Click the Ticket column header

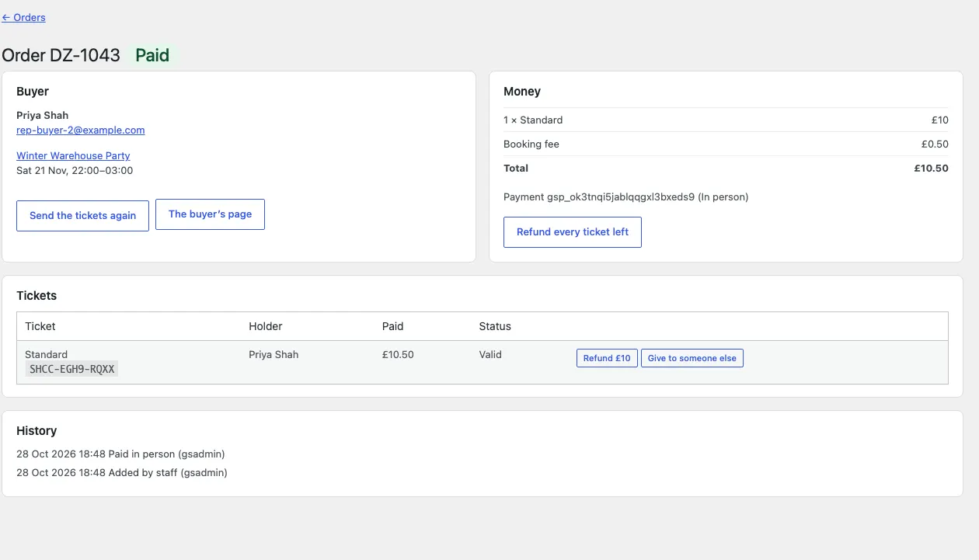click(40, 326)
